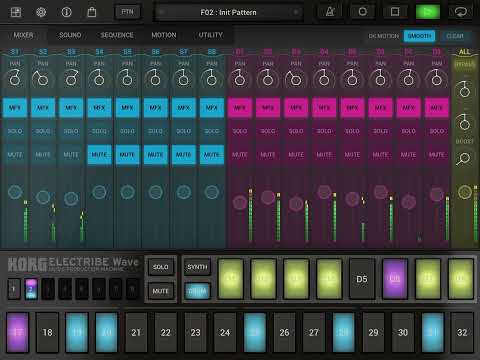The width and height of the screenshot is (480, 360).
Task: Open the F02 : Init Pattern selector
Action: [229, 12]
